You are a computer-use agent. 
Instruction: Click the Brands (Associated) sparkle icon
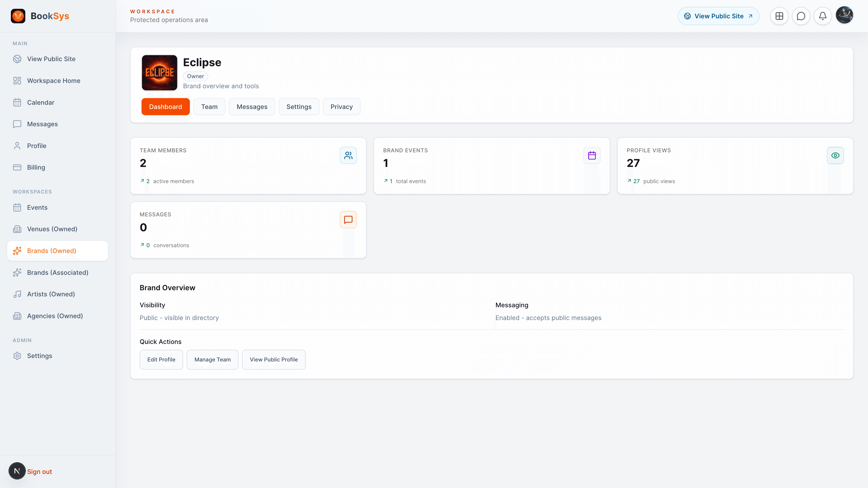(x=17, y=272)
